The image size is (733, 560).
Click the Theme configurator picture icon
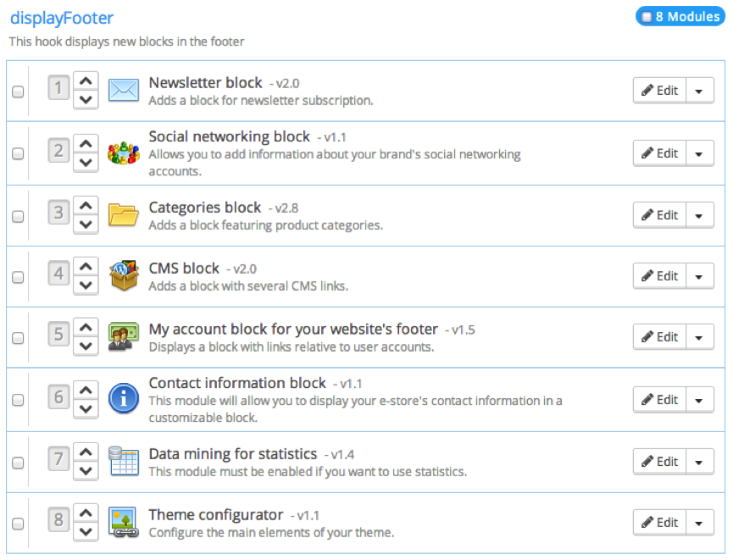pos(124,522)
